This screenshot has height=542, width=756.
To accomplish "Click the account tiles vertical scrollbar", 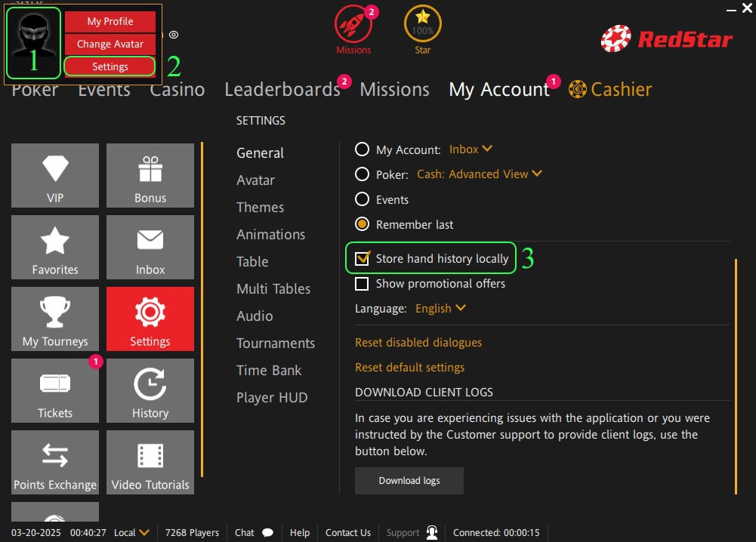I will pyautogui.click(x=202, y=309).
